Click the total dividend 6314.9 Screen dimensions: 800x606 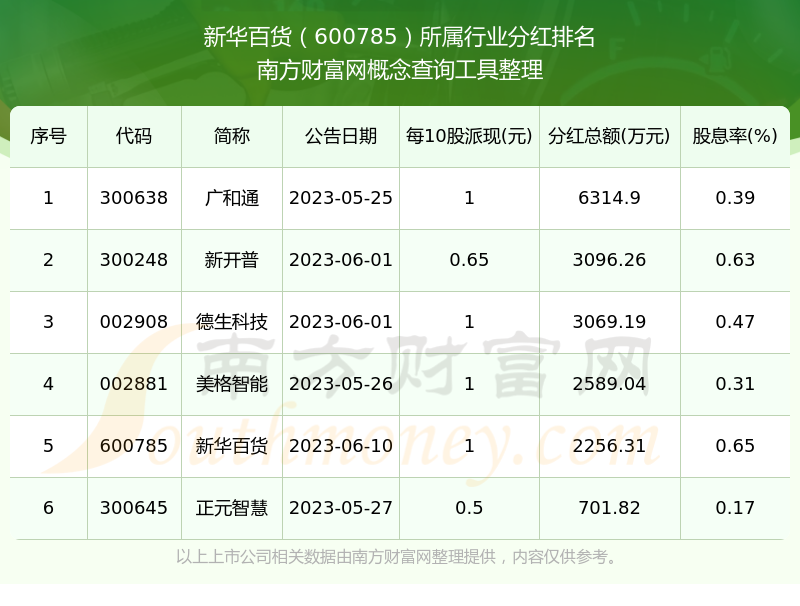609,198
